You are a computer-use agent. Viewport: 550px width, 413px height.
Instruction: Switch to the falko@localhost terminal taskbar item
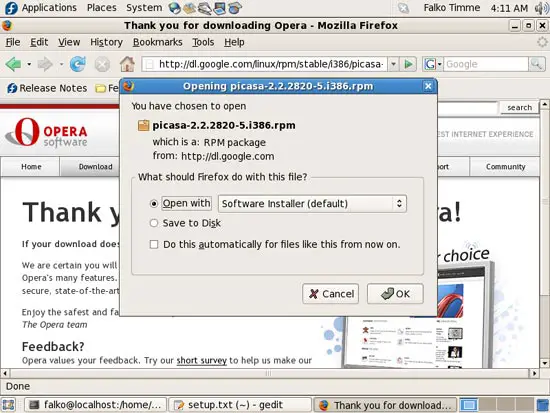[95, 405]
